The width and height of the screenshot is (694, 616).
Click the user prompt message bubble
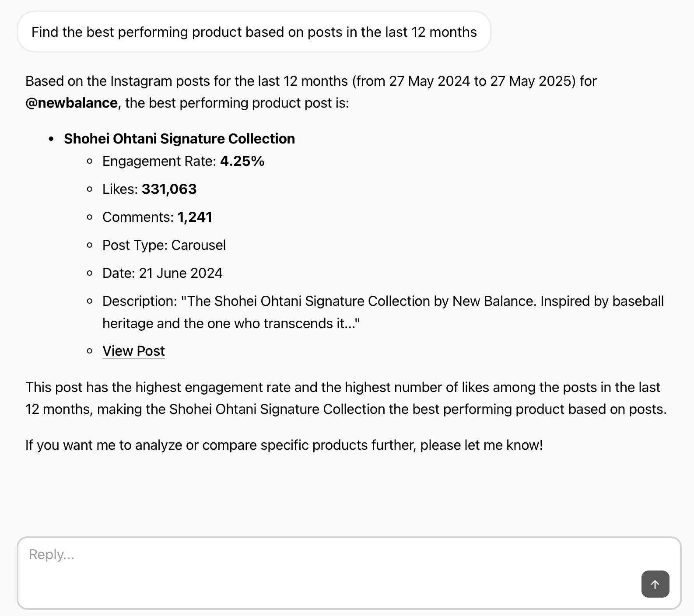coord(254,32)
